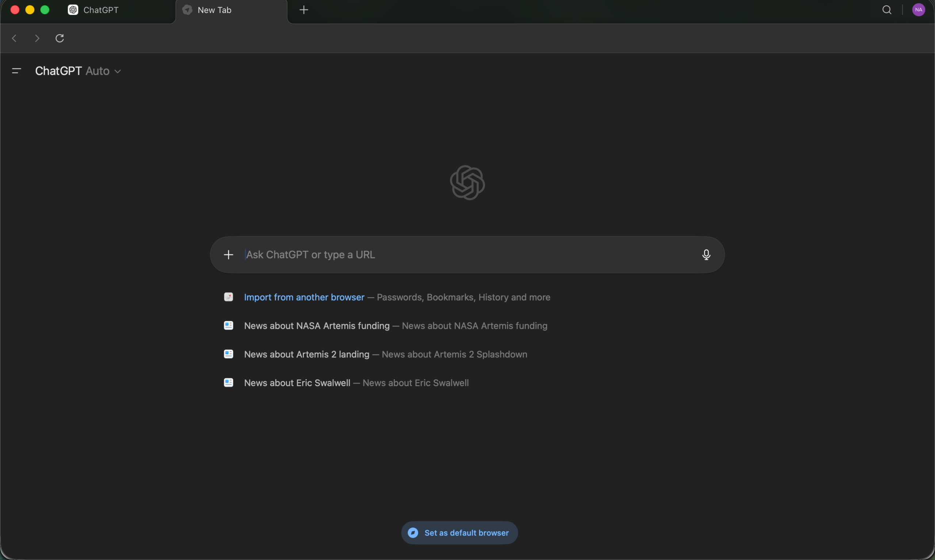Click the ChatGPT logo watermark
This screenshot has width=935, height=560.
pyautogui.click(x=466, y=182)
